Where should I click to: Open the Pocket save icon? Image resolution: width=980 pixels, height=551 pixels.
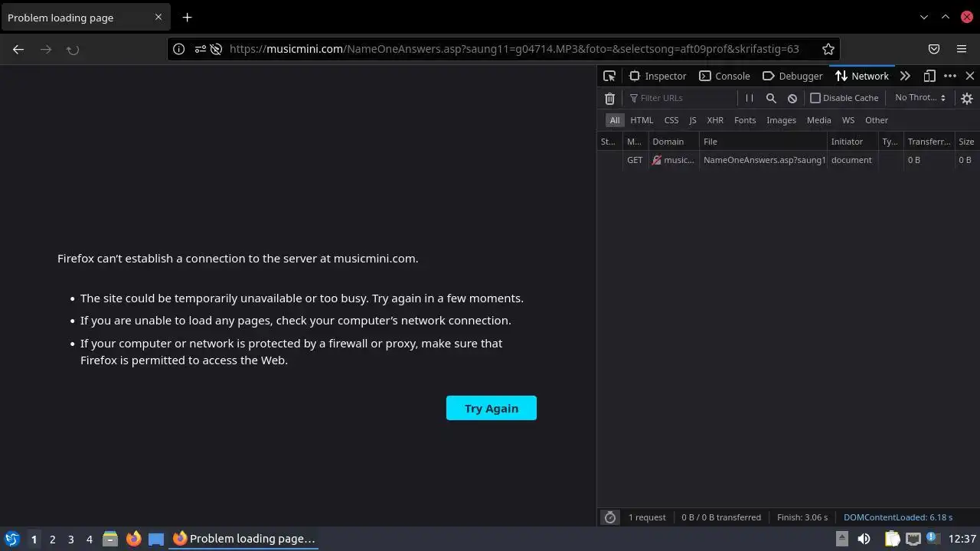pyautogui.click(x=934, y=49)
